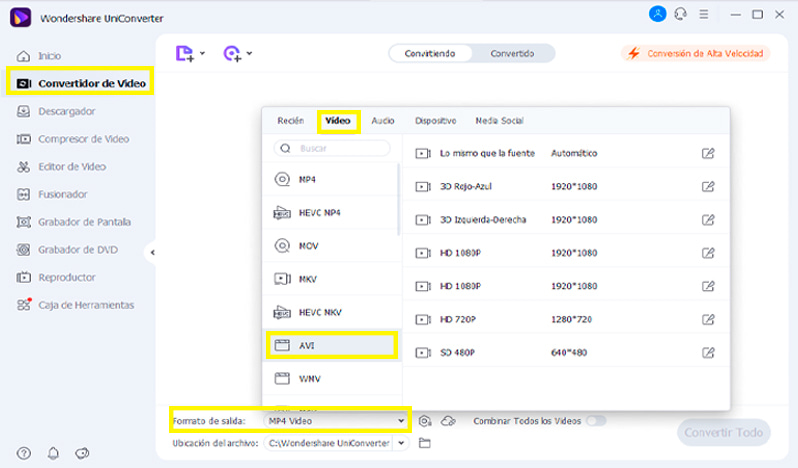Screen dimensions: 798x468
Task: Open Editor de Video
Action: [x=61, y=166]
